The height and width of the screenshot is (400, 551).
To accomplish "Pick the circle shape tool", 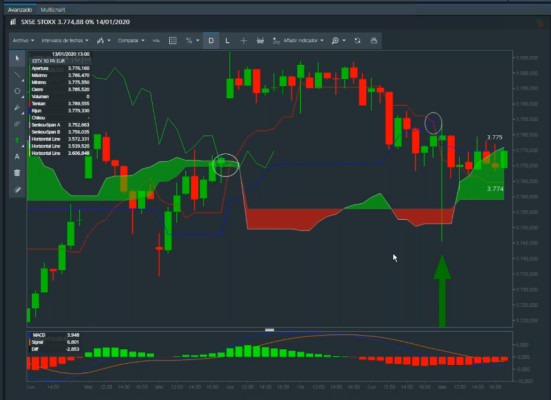I will [x=17, y=91].
